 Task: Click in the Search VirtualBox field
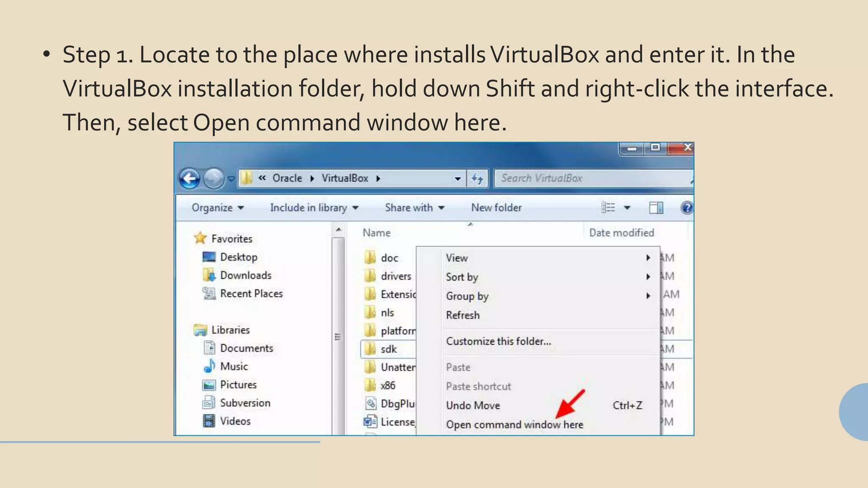593,178
